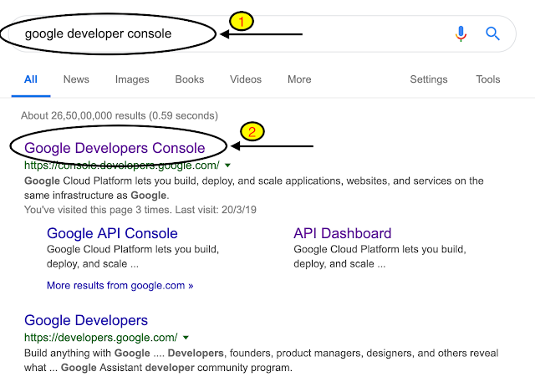This screenshot has width=535, height=392.
Task: Expand the More search categories menu
Action: point(299,79)
